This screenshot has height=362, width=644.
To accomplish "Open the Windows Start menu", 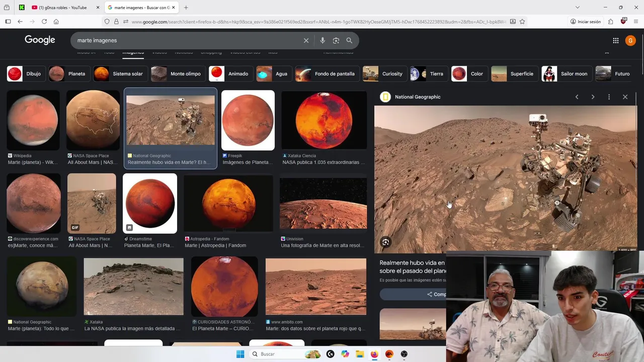I will 240,354.
